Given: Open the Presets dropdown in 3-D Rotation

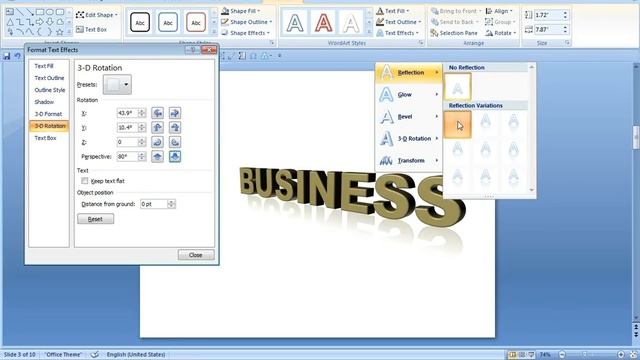Looking at the screenshot, I should (118, 84).
